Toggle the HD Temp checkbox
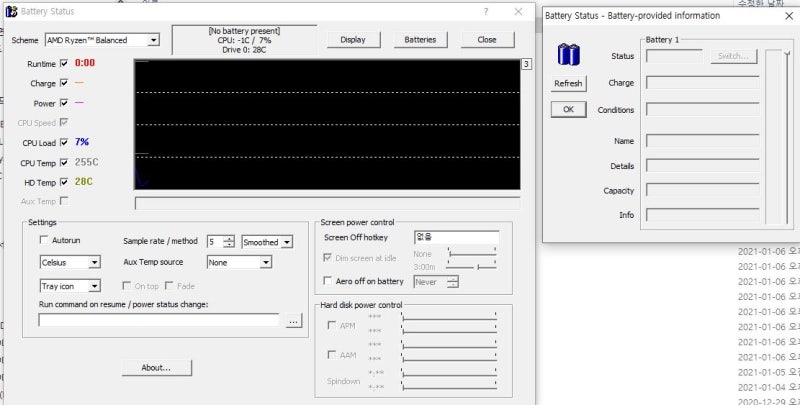The width and height of the screenshot is (800, 405). pos(65,182)
